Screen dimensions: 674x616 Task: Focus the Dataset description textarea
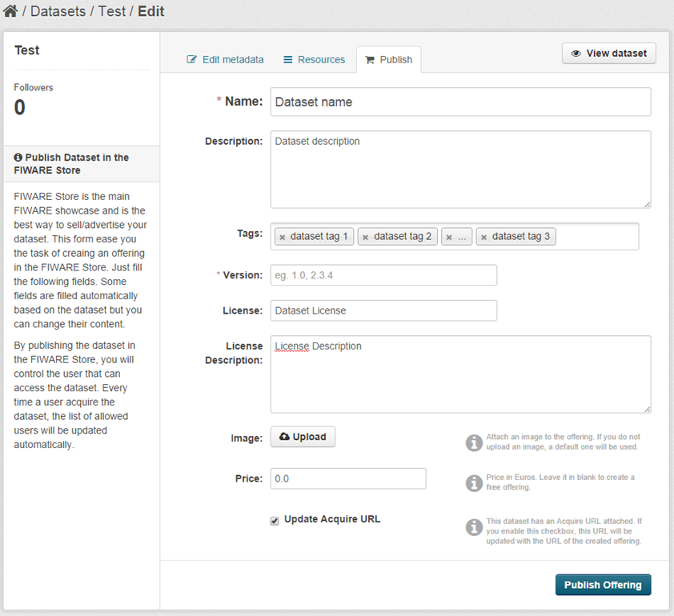pos(460,170)
